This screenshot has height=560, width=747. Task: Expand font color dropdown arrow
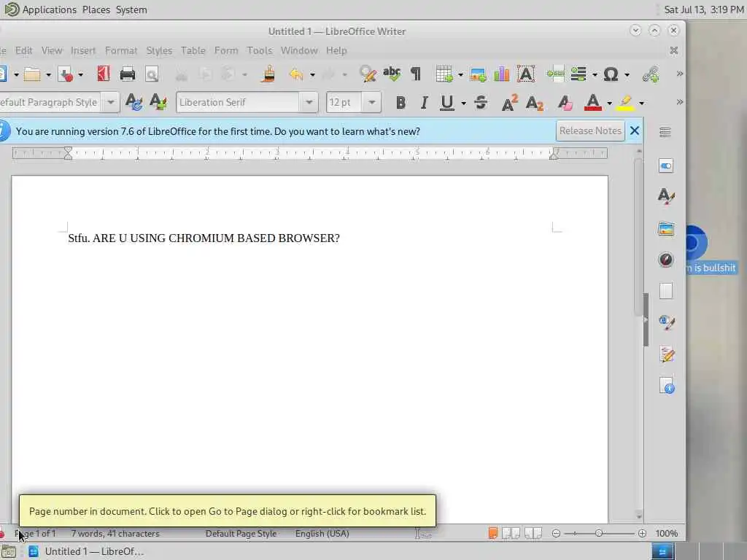[609, 103]
